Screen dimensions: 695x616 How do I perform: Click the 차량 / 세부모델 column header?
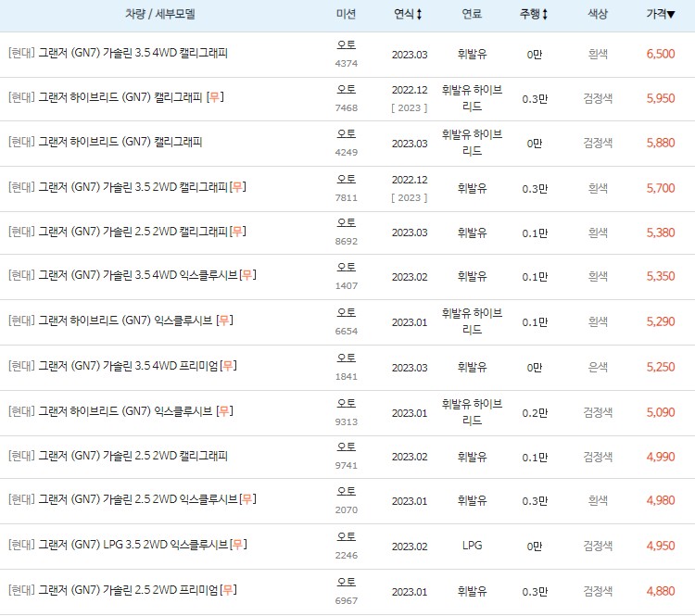(x=160, y=14)
